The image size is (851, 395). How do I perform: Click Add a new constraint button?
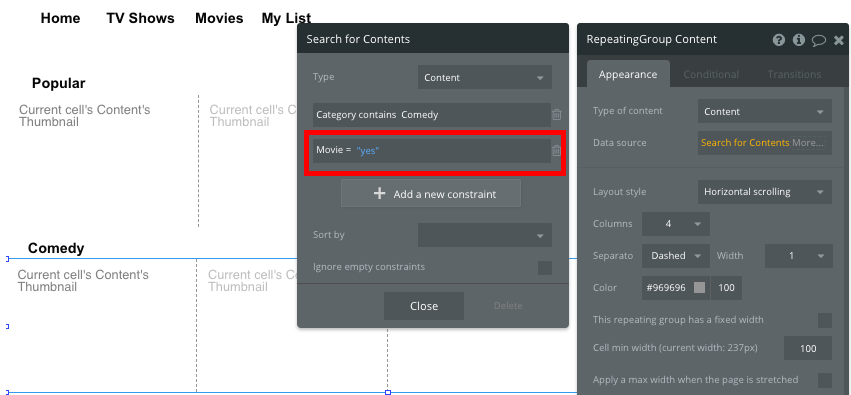431,194
